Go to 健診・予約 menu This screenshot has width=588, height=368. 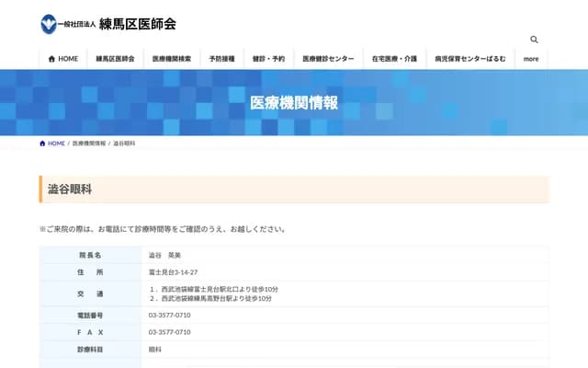point(268,58)
